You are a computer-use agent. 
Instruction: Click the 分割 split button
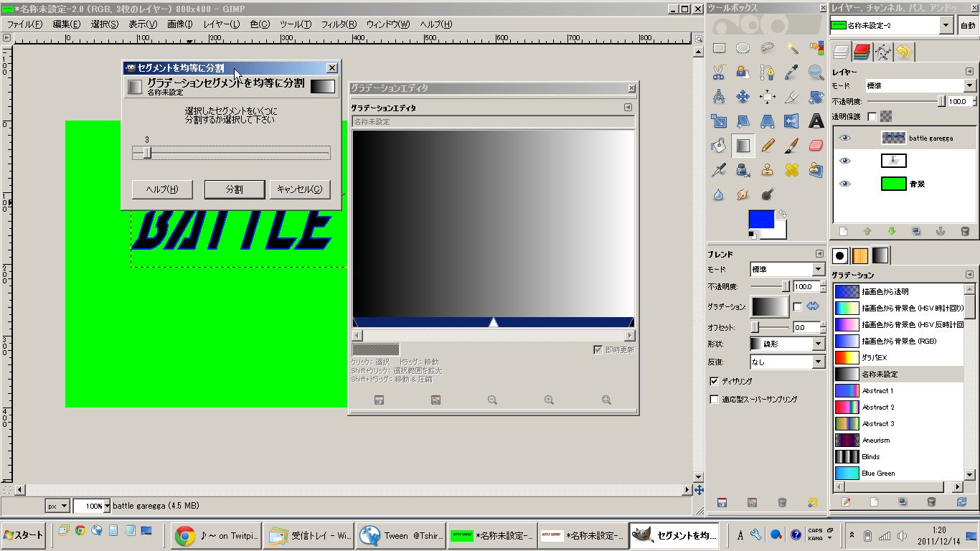[x=235, y=189]
